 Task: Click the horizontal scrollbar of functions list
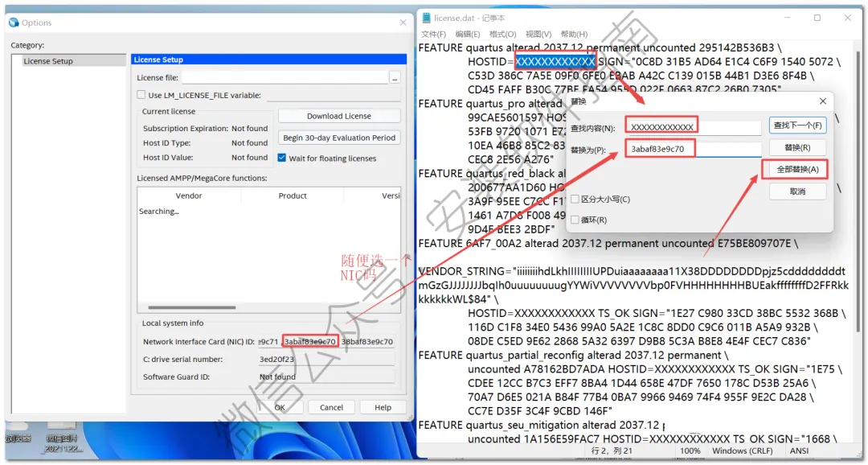191,307
